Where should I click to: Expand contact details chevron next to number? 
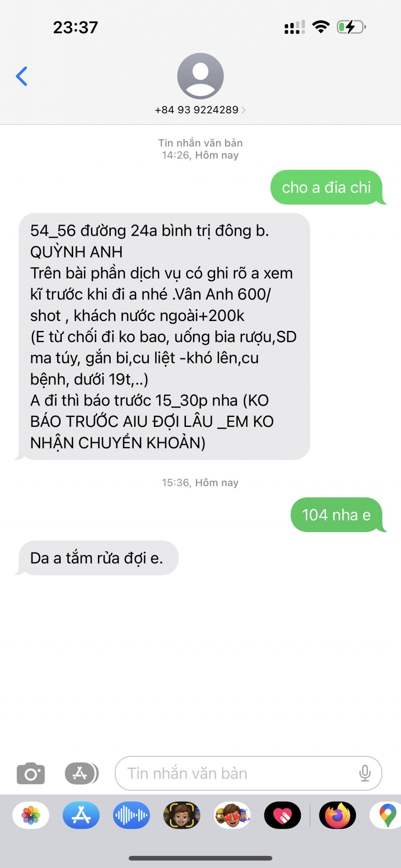pos(244,110)
